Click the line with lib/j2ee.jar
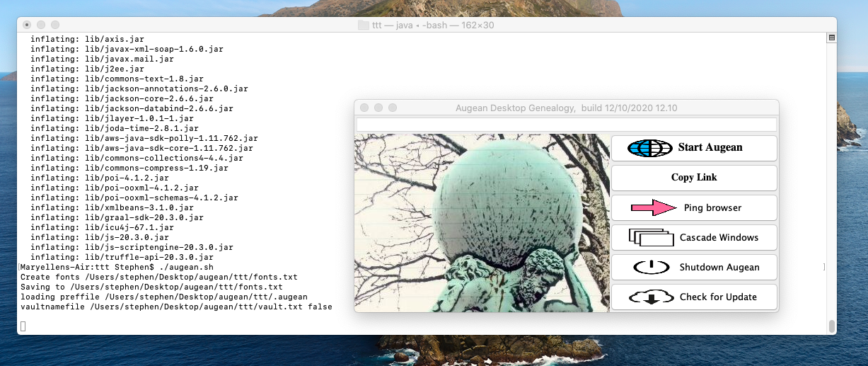This screenshot has width=868, height=366. coord(87,69)
